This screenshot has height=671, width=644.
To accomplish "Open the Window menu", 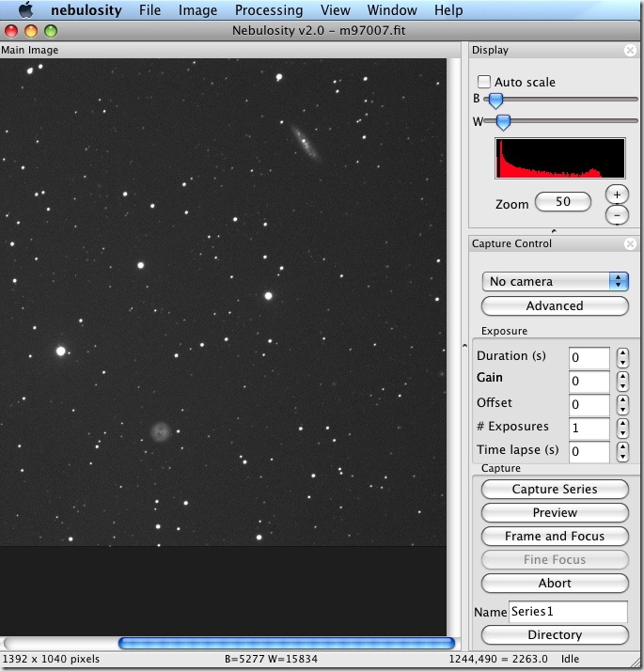I will (392, 9).
